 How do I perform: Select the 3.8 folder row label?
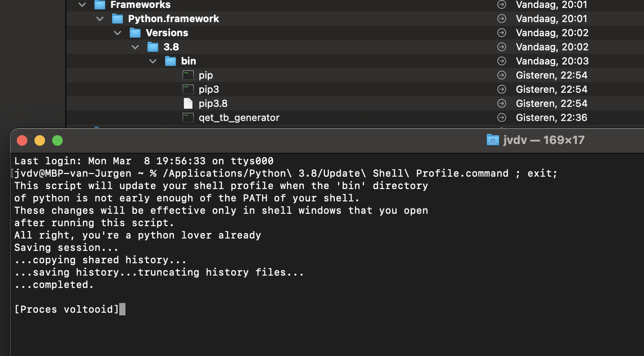[171, 47]
